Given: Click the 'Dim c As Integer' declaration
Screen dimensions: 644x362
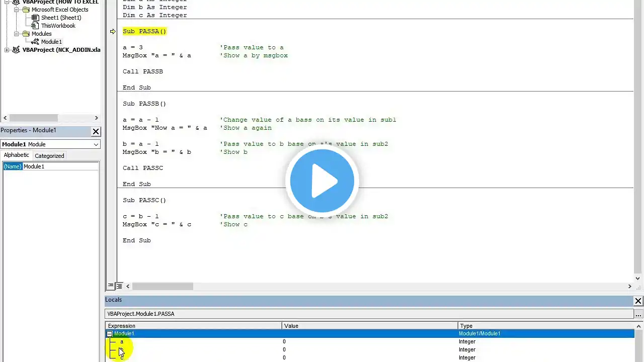Looking at the screenshot, I should pos(155,15).
